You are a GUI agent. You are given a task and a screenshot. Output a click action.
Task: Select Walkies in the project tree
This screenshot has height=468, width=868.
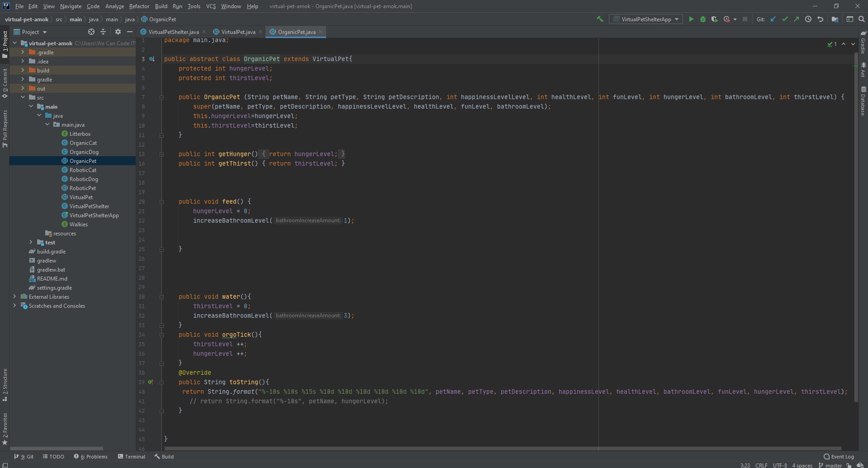pos(79,224)
